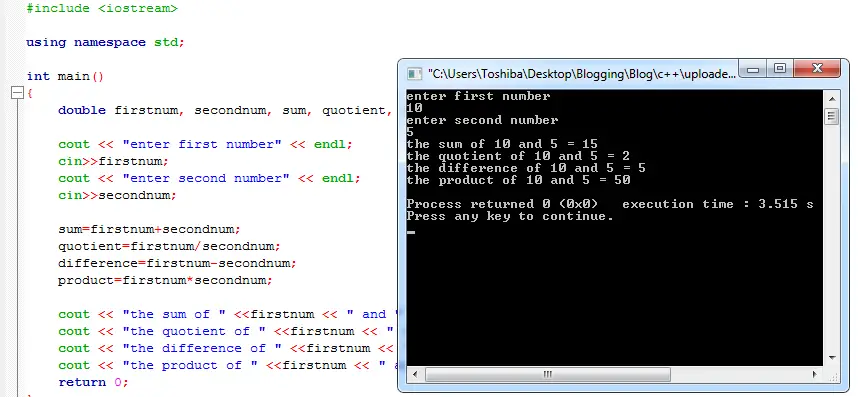Click the console vertical scrollbar up arrow
Image resolution: width=858 pixels, height=397 pixels.
point(832,100)
